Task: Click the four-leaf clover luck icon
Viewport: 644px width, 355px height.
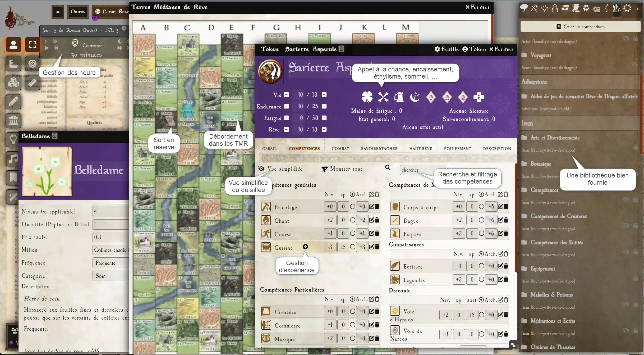Action: tap(367, 97)
